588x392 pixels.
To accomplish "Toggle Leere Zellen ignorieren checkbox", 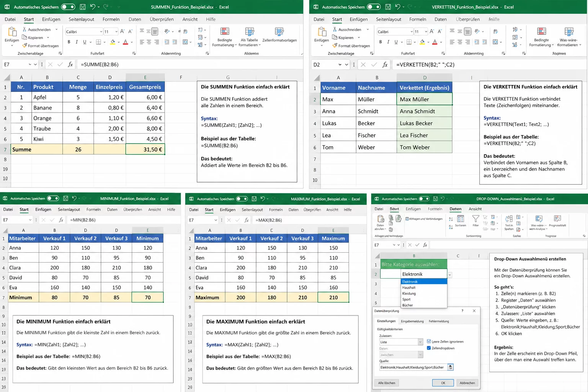I will point(429,341).
